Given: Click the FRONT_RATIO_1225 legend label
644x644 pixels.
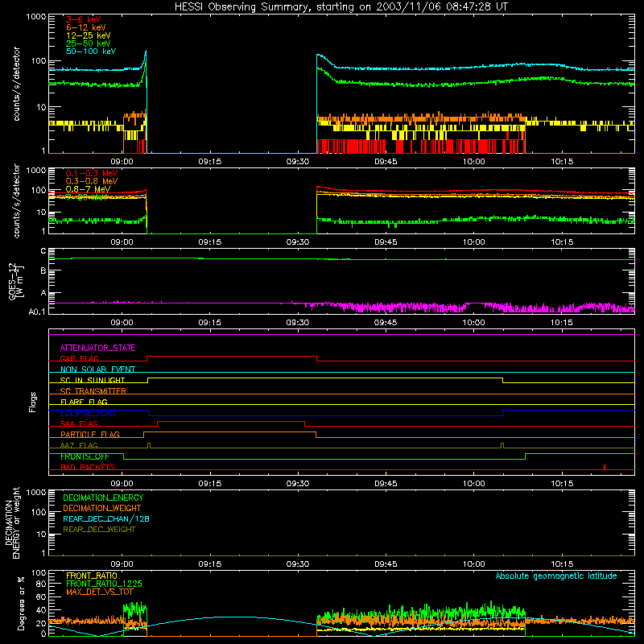Looking at the screenshot, I should 104,584.
